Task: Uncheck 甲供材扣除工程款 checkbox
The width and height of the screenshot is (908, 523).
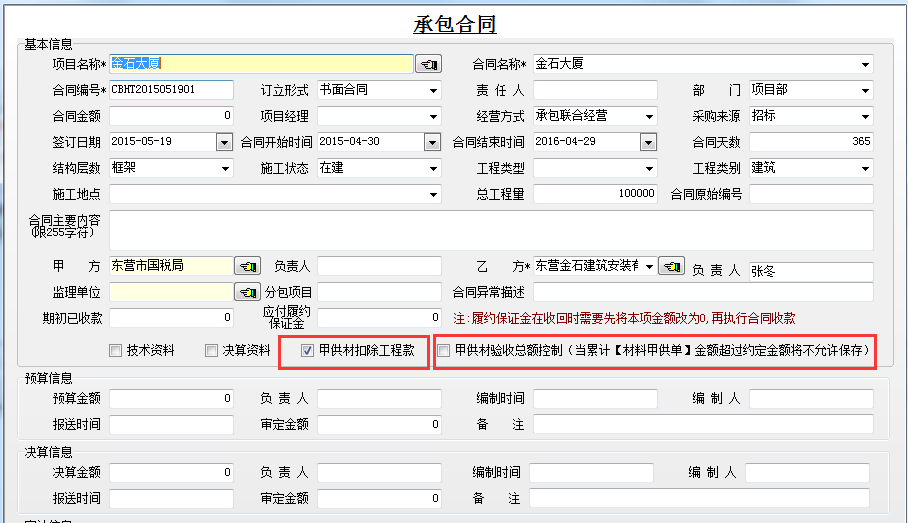Action: pyautogui.click(x=308, y=351)
